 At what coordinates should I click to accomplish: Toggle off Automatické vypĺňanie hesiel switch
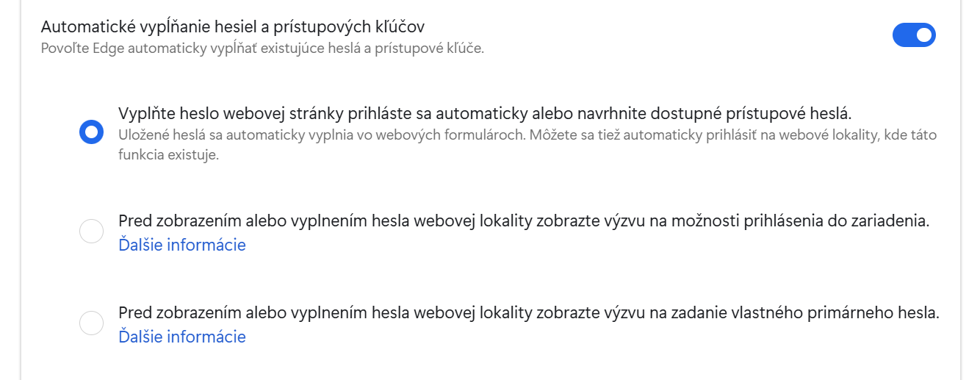913,35
